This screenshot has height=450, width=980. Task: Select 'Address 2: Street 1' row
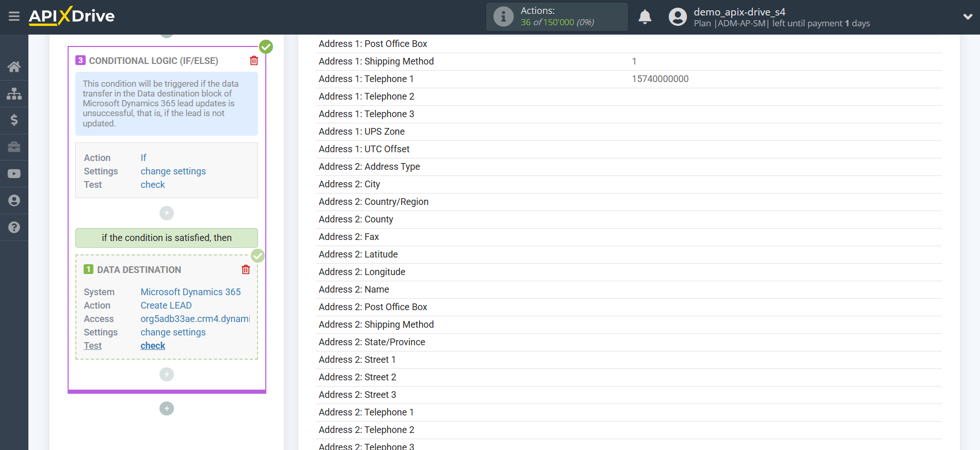[x=629, y=360]
